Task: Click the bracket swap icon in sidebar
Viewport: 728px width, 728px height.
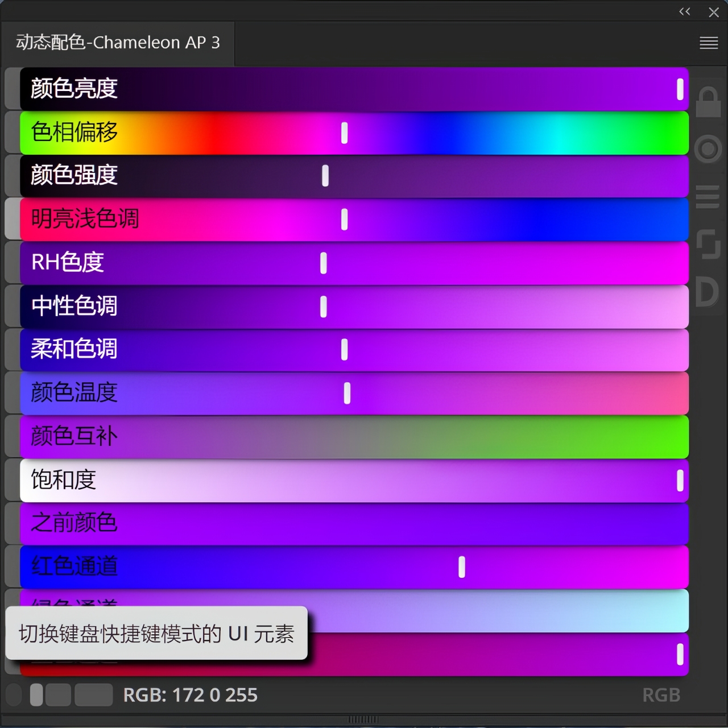Action: pos(708,244)
